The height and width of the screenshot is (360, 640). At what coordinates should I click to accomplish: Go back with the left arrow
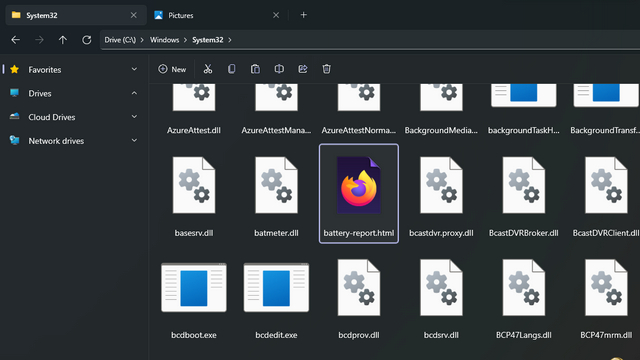point(16,40)
